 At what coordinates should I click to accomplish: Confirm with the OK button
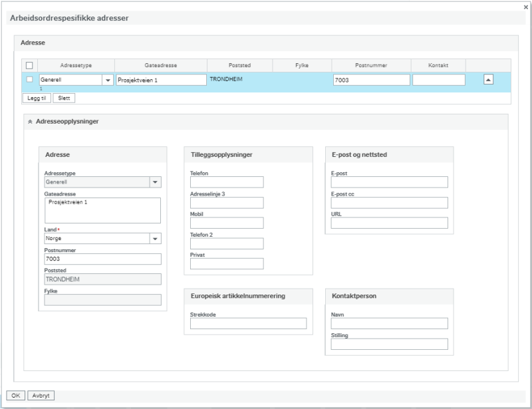15,396
